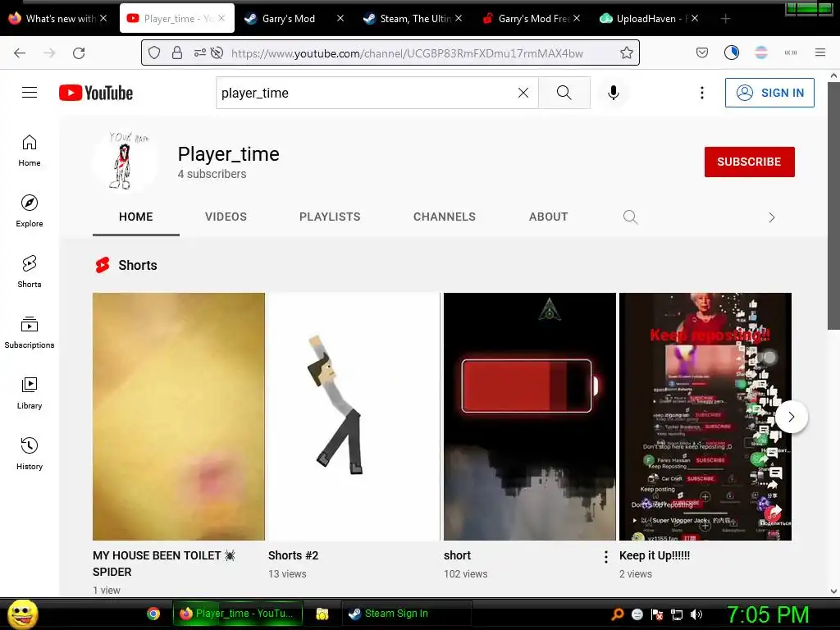Go to Home in the sidebar

30,151
